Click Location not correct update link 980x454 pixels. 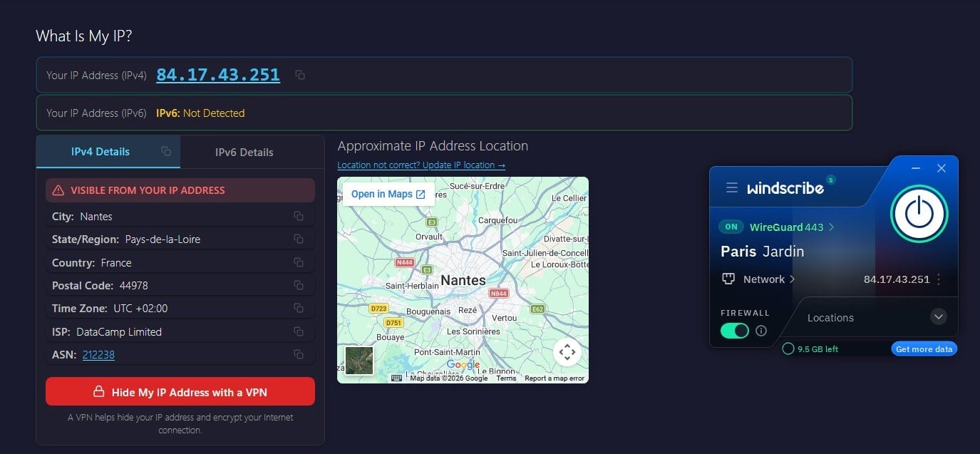click(x=421, y=165)
